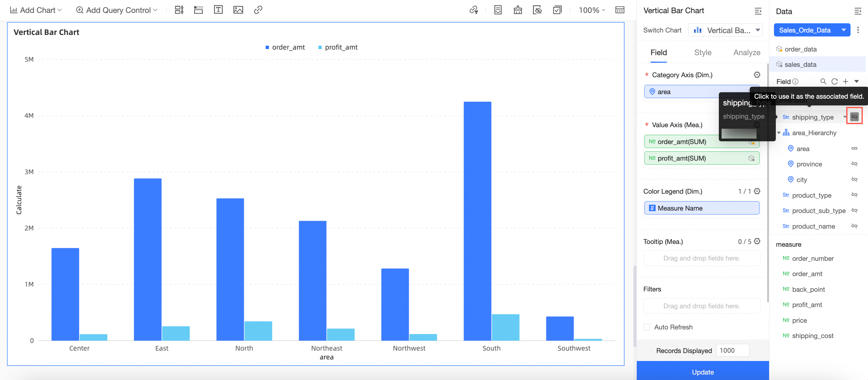
Task: Open the Switch Chart dropdown
Action: pos(725,30)
